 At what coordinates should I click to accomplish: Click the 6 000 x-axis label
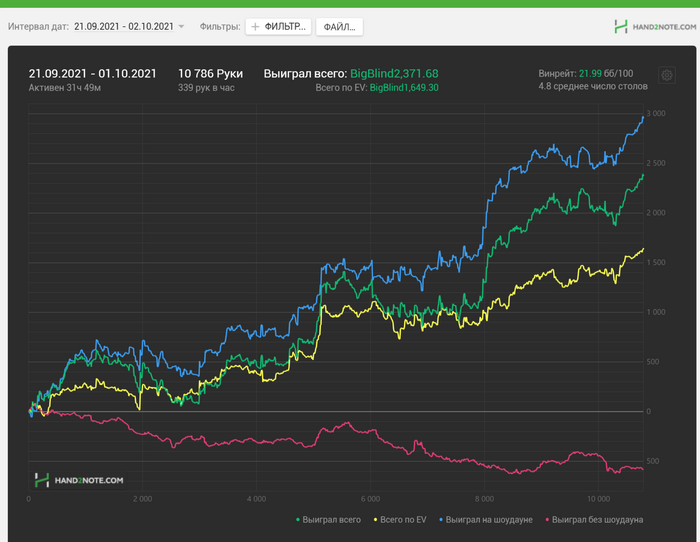[371, 499]
